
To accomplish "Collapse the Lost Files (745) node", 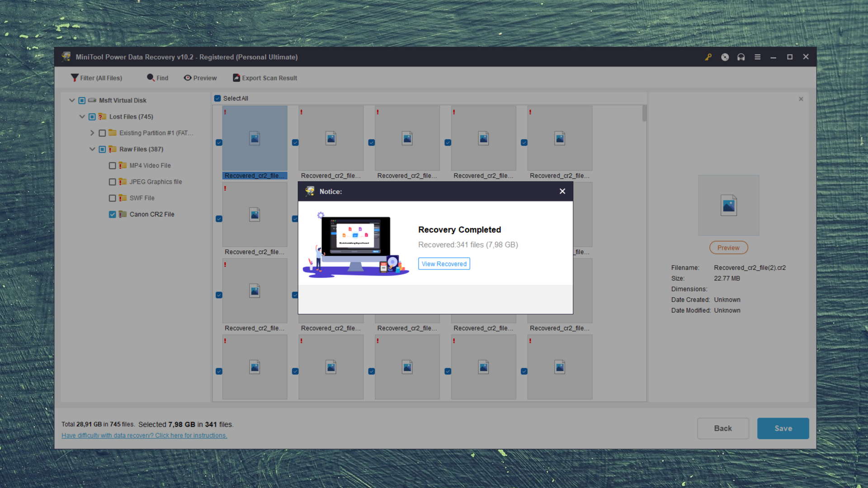I will click(x=82, y=117).
